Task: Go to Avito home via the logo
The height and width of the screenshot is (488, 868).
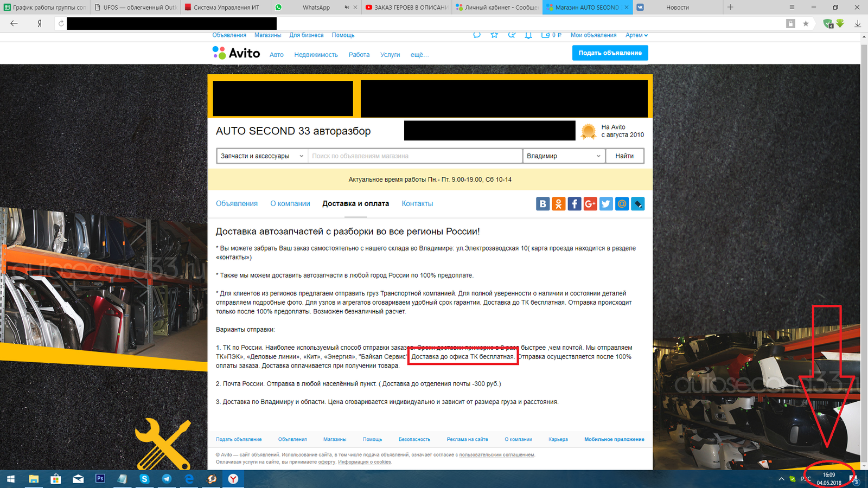Action: 236,53
